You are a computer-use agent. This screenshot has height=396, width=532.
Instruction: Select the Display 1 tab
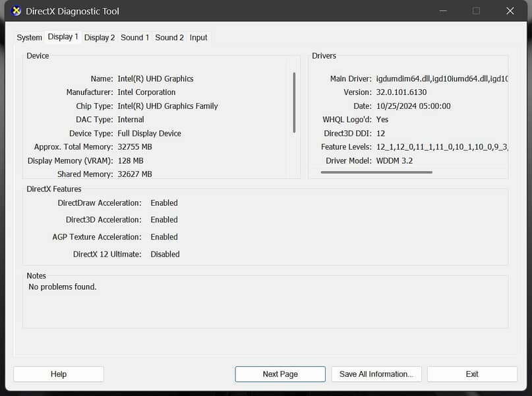63,37
